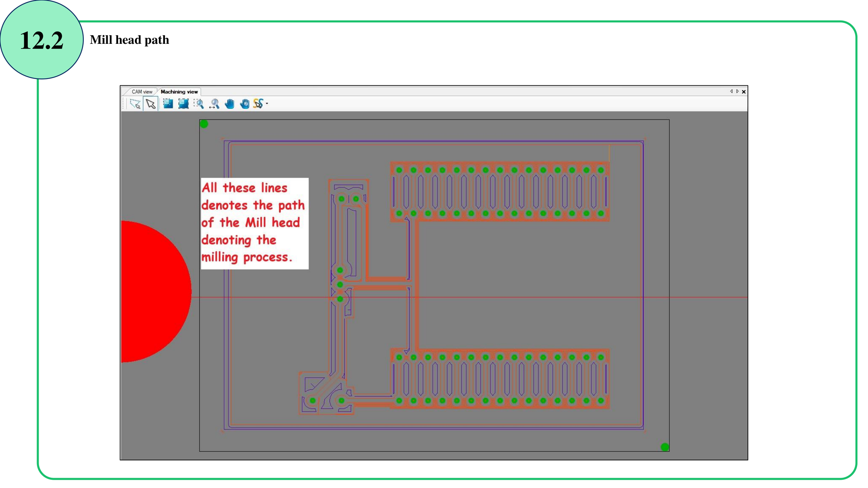
Task: Activate the dotted area selection tool
Action: 135,104
